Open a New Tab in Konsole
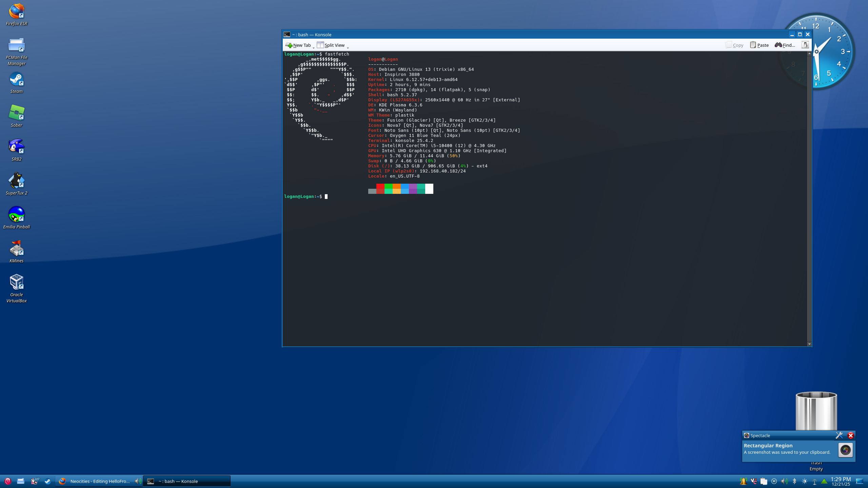Screen dimensions: 868x488 (298, 45)
